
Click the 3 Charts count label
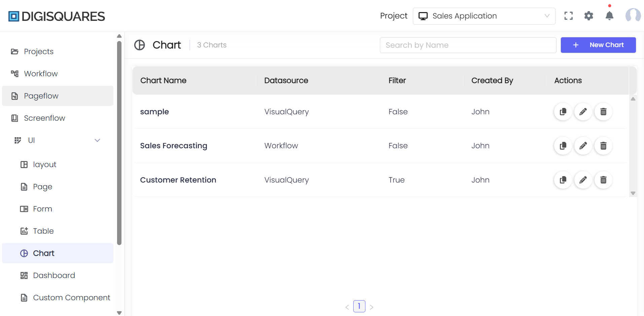[x=212, y=45]
